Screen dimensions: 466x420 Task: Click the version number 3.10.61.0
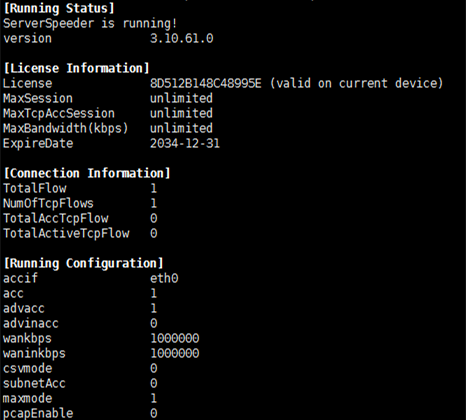[182, 38]
